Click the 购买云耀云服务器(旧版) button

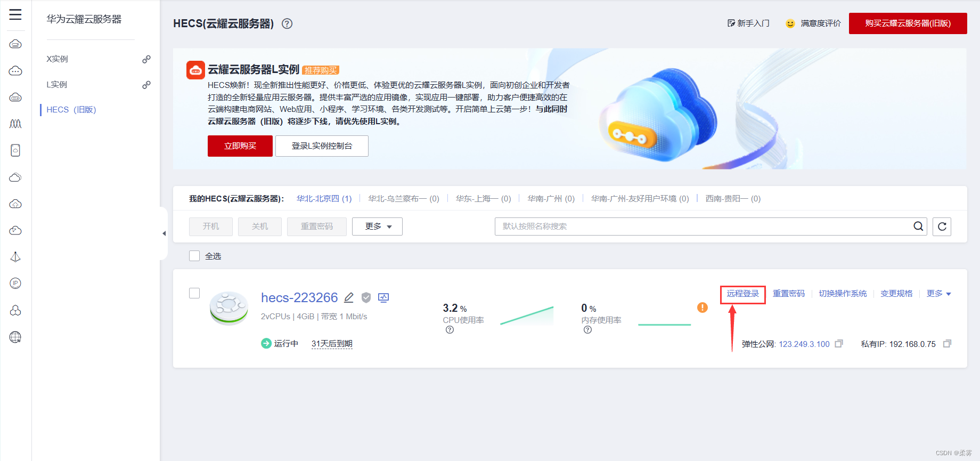(x=908, y=23)
